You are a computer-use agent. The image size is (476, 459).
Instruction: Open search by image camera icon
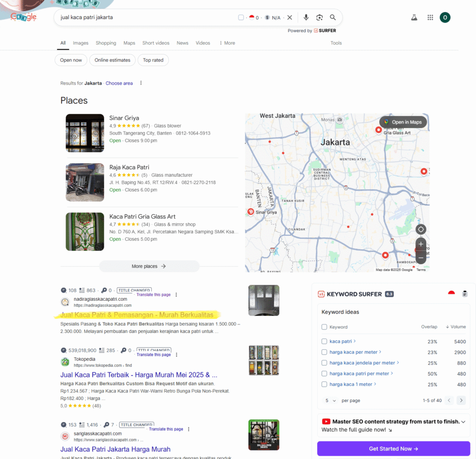pyautogui.click(x=319, y=18)
